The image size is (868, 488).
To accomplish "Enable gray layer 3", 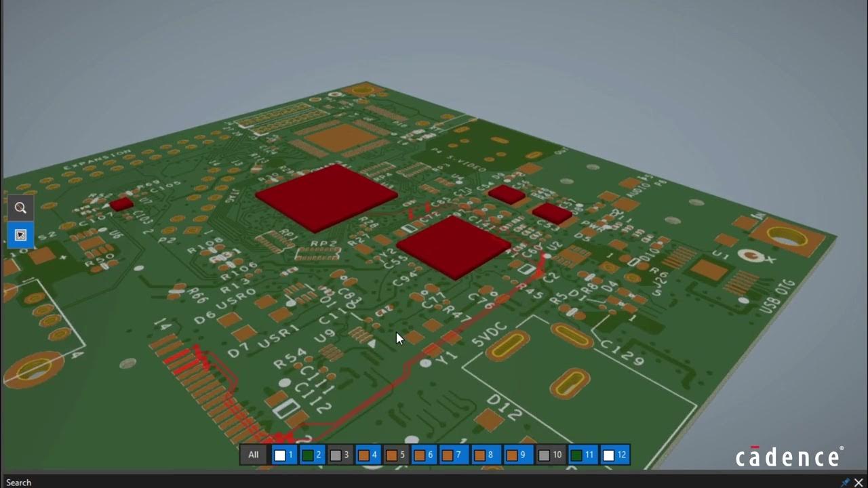I will [x=340, y=455].
